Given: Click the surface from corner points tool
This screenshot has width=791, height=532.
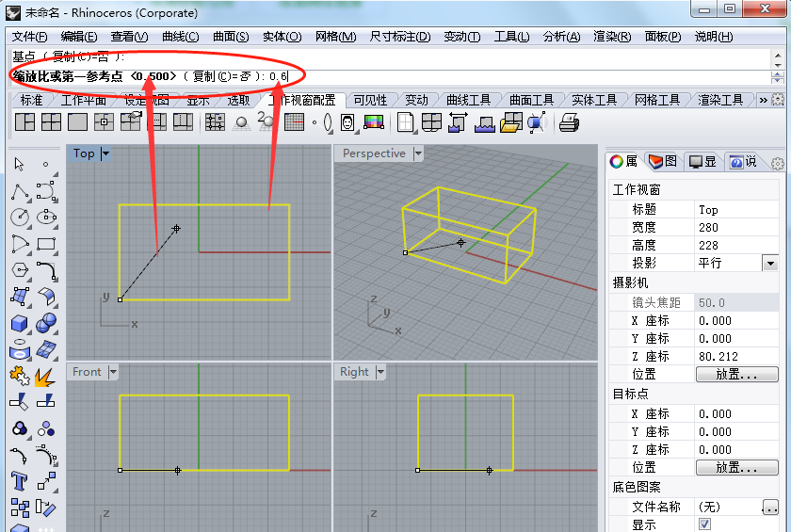Looking at the screenshot, I should (x=19, y=297).
